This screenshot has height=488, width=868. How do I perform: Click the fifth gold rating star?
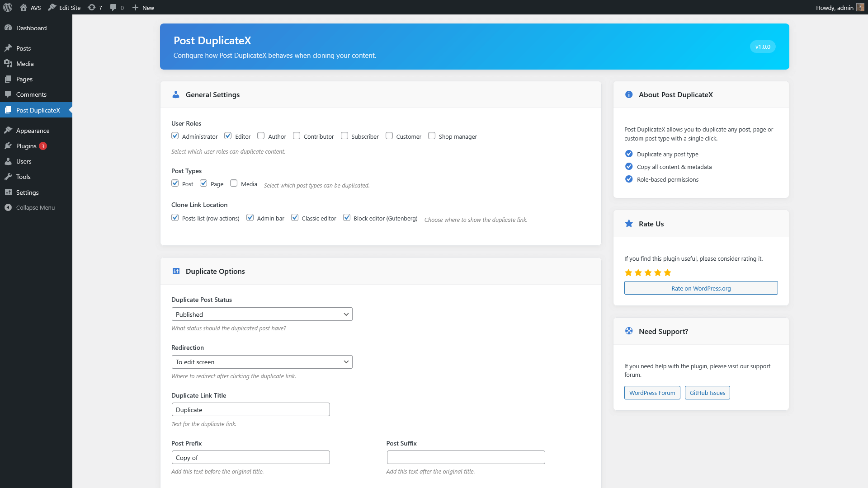668,272
